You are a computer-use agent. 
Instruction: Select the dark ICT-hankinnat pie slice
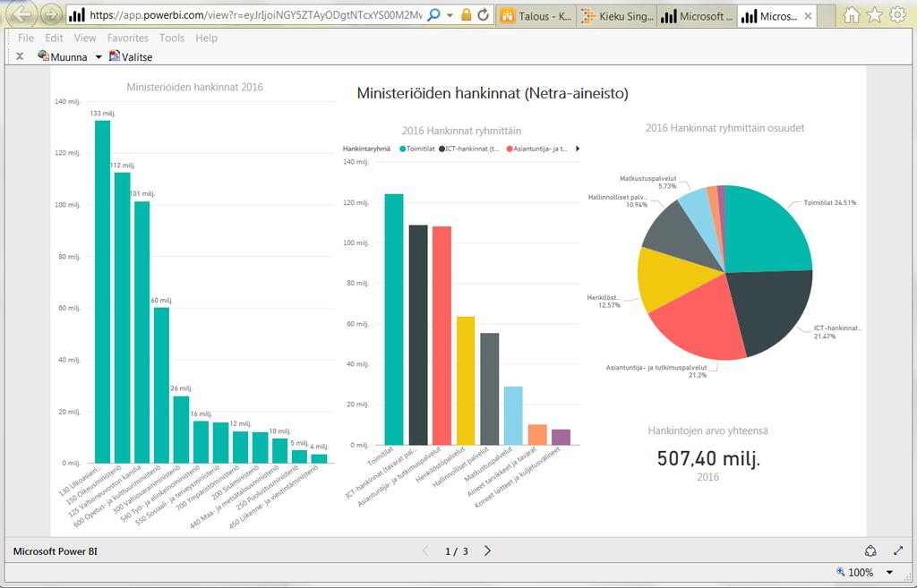coord(772,310)
